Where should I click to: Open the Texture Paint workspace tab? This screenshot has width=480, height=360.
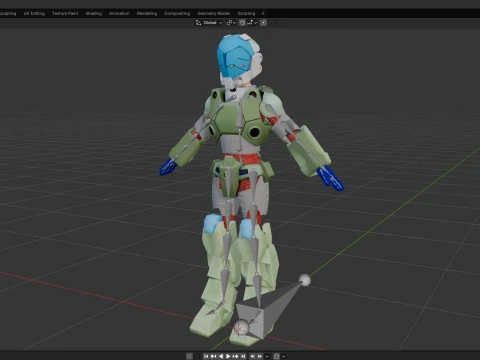(65, 13)
